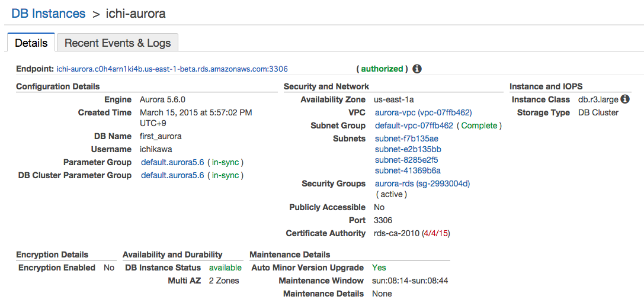Open subnet-41369b6a link
The width and height of the screenshot is (644, 306).
point(408,170)
